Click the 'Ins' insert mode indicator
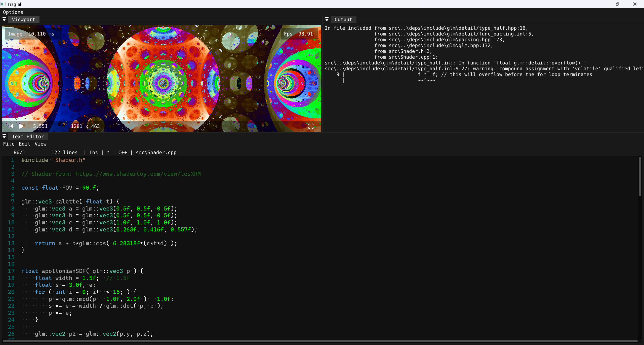Image resolution: width=644 pixels, height=345 pixels. pyautogui.click(x=93, y=152)
